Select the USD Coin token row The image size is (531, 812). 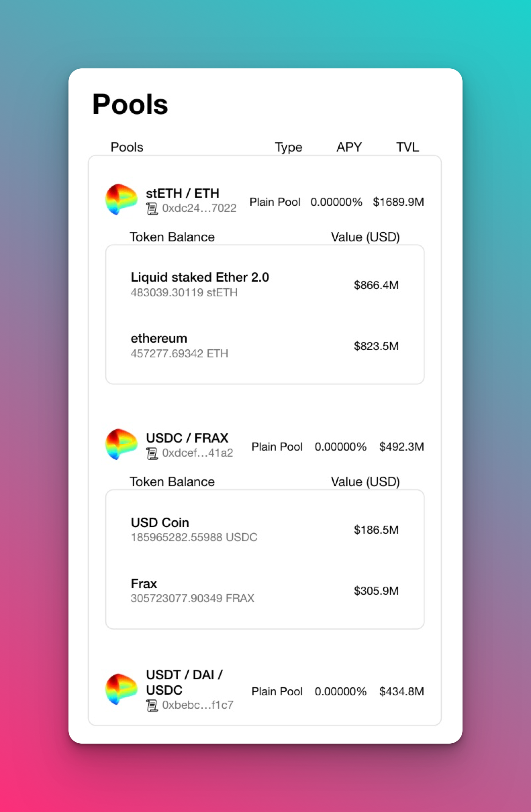tap(264, 529)
